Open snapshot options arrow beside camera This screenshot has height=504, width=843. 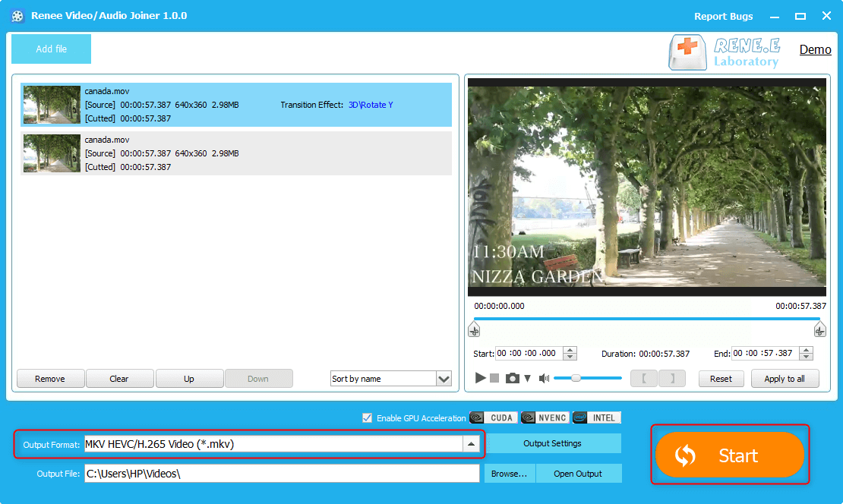(x=527, y=378)
